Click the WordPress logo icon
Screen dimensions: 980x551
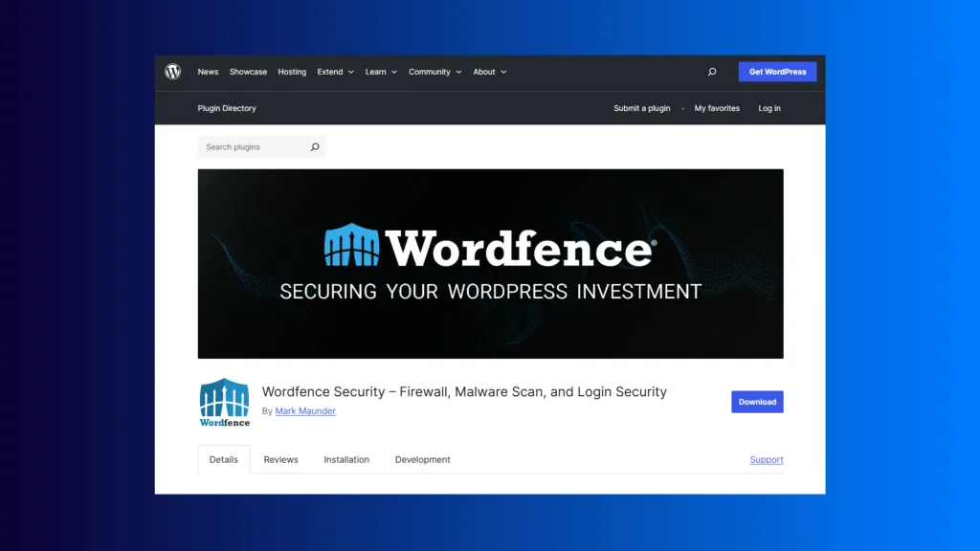172,72
